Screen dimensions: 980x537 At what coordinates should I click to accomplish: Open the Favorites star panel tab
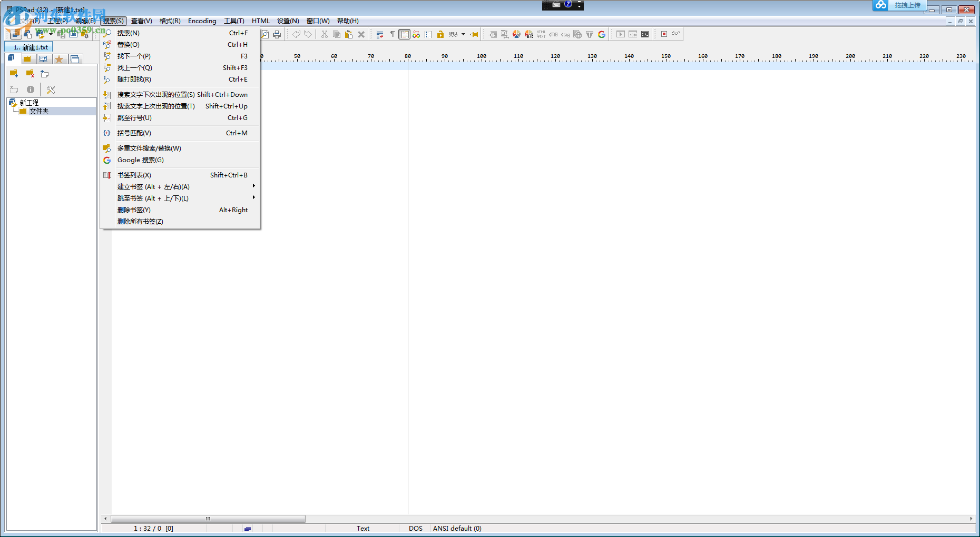(59, 59)
